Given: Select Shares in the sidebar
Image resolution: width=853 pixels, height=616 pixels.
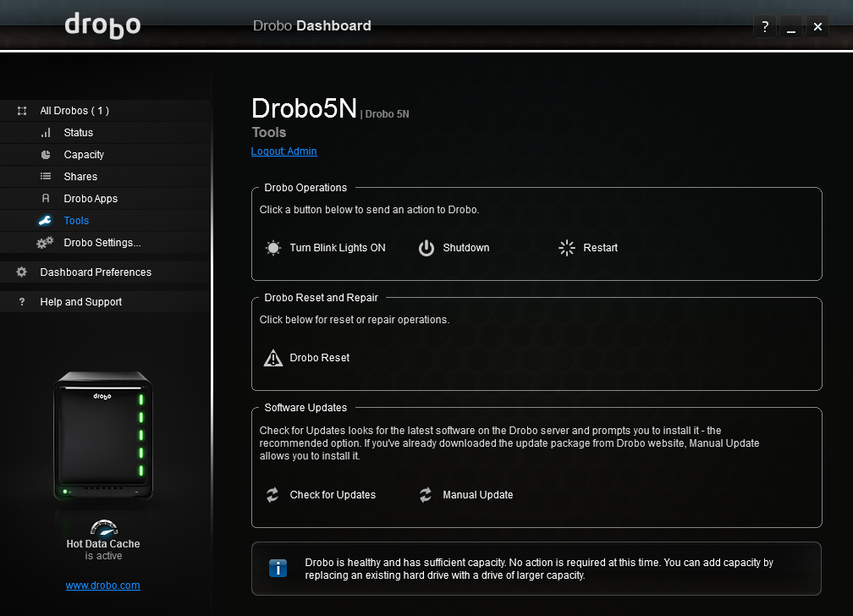Looking at the screenshot, I should pyautogui.click(x=80, y=177).
